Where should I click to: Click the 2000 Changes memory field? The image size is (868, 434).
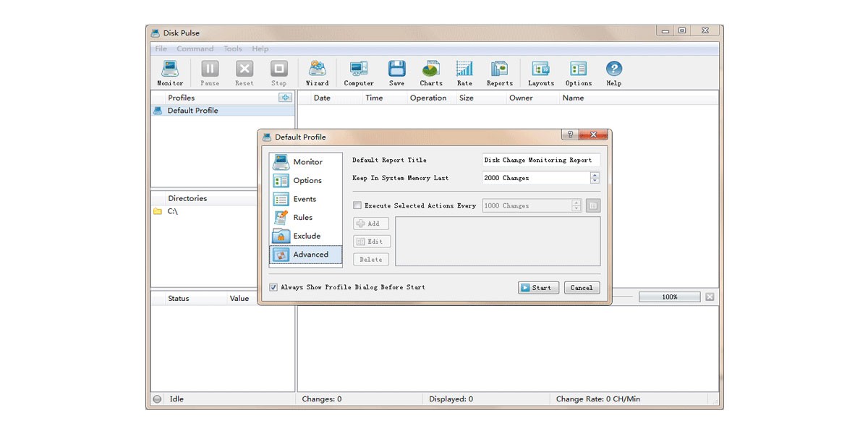click(x=536, y=178)
